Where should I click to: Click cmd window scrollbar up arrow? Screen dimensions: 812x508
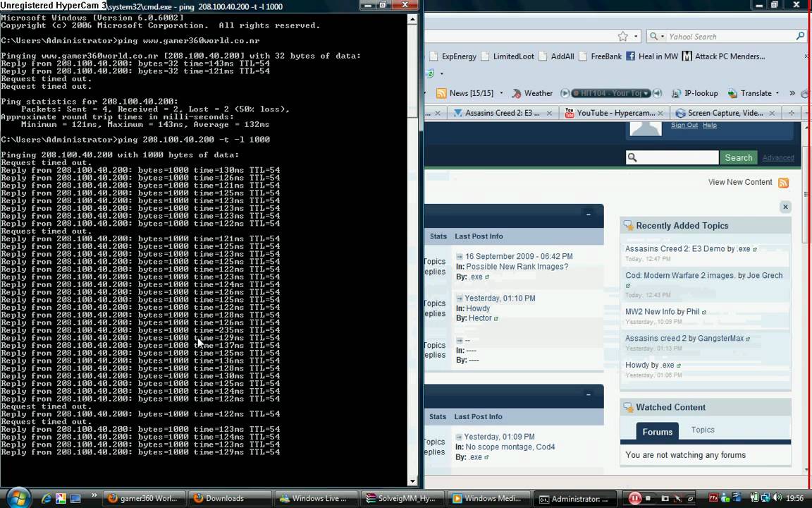[x=413, y=19]
